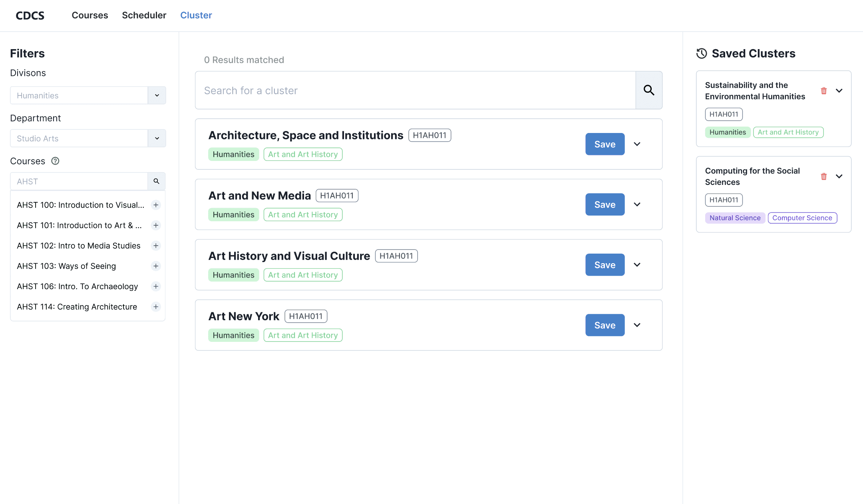Click the cluster search magnifier icon
Viewport: 863px width, 504px height.
(x=649, y=90)
